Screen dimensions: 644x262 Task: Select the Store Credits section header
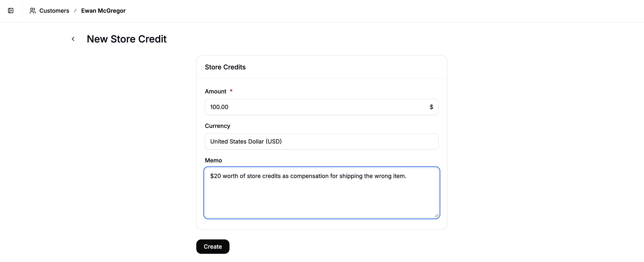225,67
